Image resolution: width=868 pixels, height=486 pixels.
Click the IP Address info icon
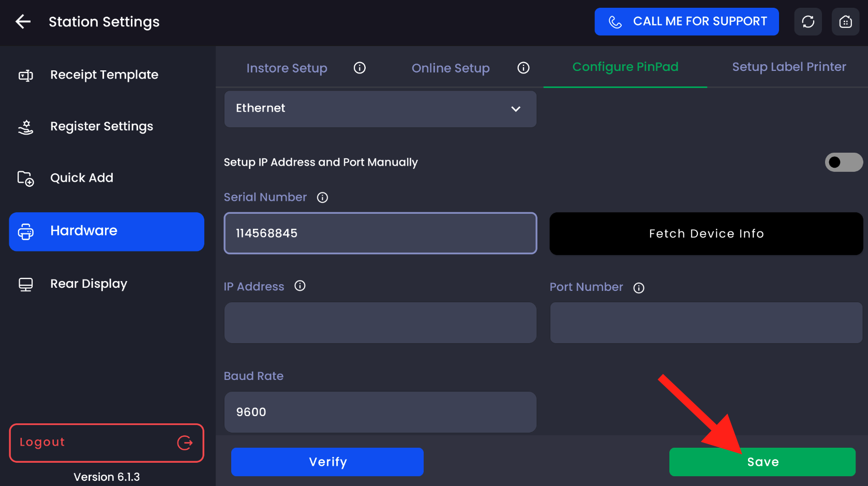tap(300, 286)
